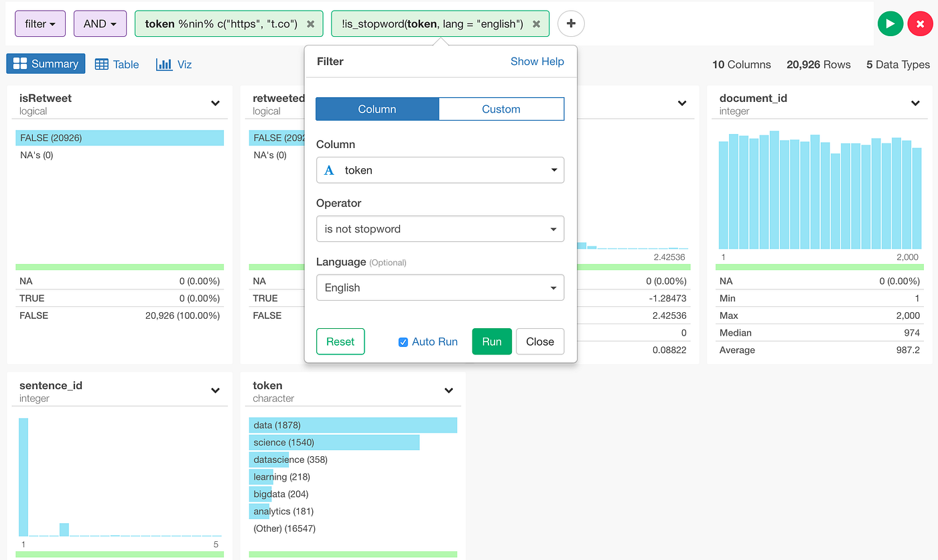Open the Language dropdown set to English
This screenshot has width=938, height=560.
point(440,287)
